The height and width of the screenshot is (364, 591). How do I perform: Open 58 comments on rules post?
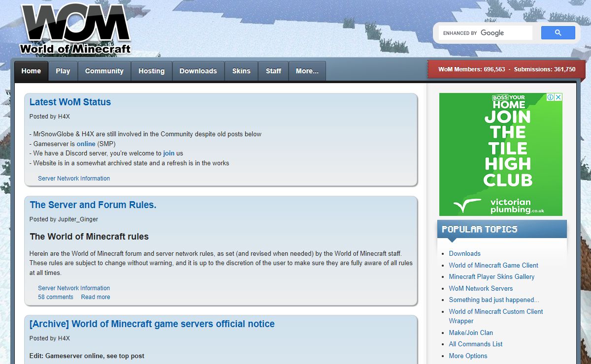click(x=56, y=297)
